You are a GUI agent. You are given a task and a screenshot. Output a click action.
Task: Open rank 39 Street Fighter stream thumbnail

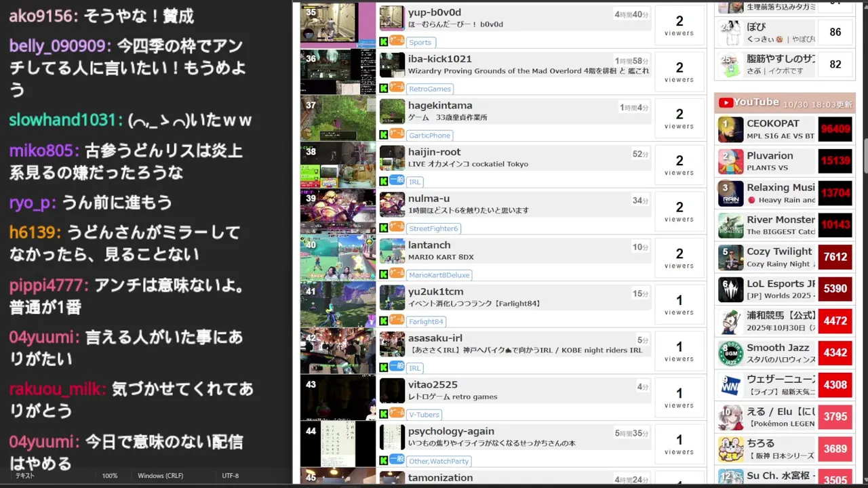click(338, 211)
